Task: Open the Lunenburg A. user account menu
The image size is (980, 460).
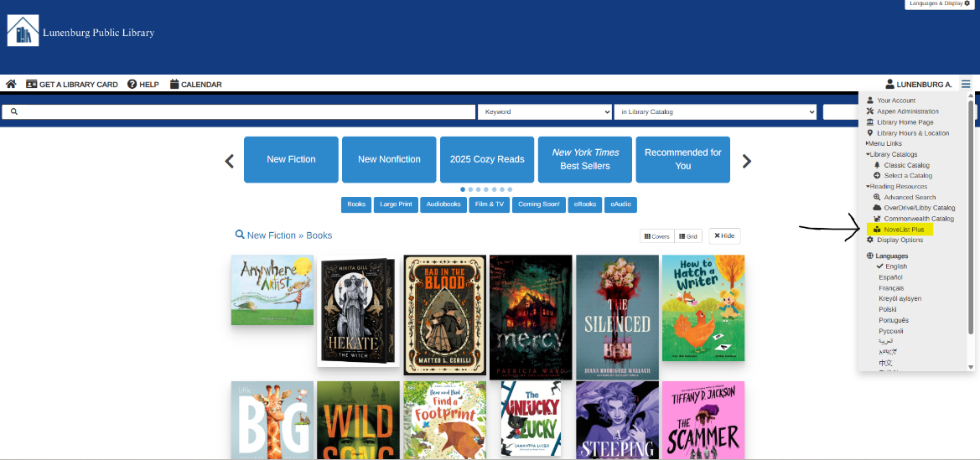Action: point(919,85)
